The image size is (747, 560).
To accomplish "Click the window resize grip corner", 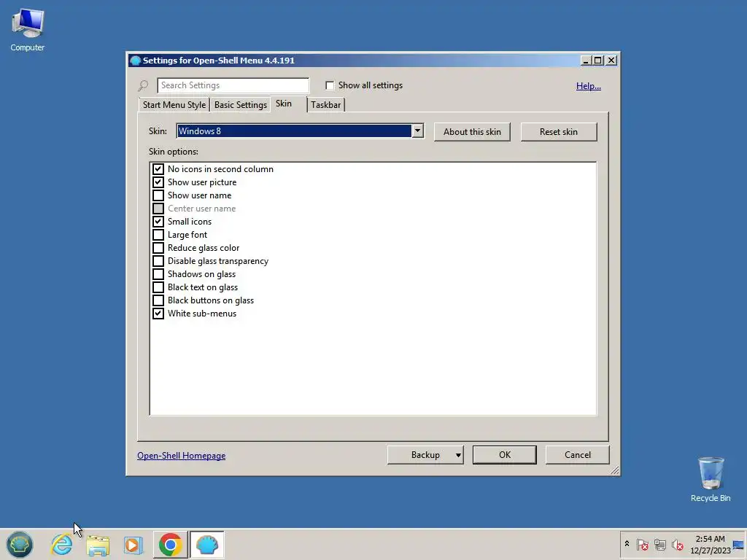I will 614,470.
